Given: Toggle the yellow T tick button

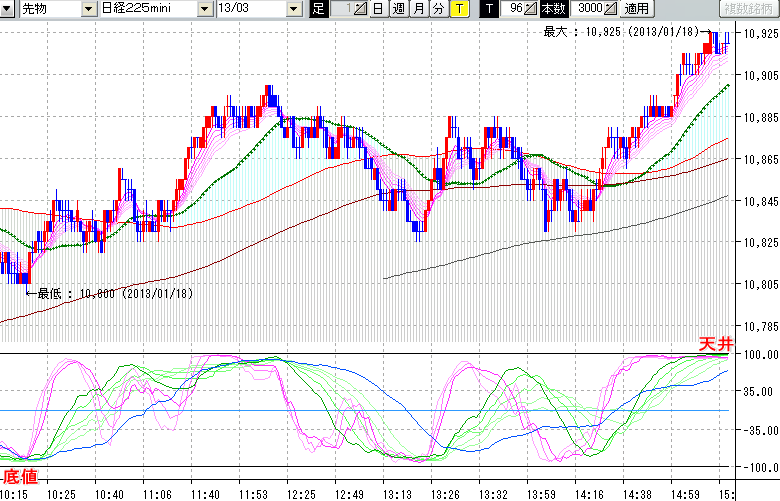Looking at the screenshot, I should [458, 9].
